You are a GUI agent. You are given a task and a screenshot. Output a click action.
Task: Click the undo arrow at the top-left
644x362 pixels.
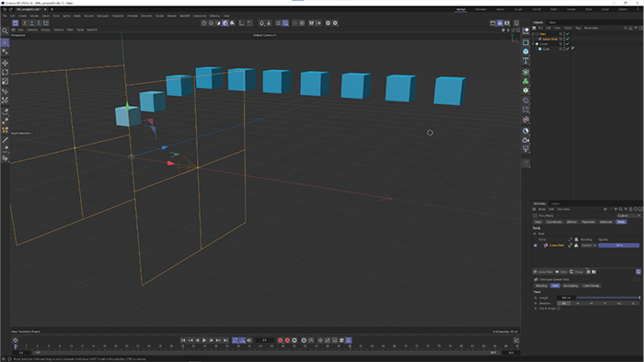pos(5,9)
